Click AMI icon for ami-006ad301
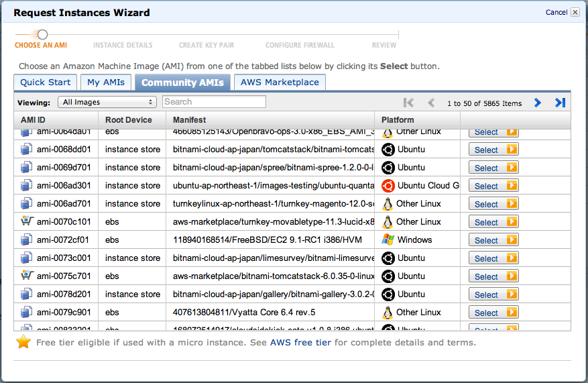588x383 pixels. [x=26, y=185]
